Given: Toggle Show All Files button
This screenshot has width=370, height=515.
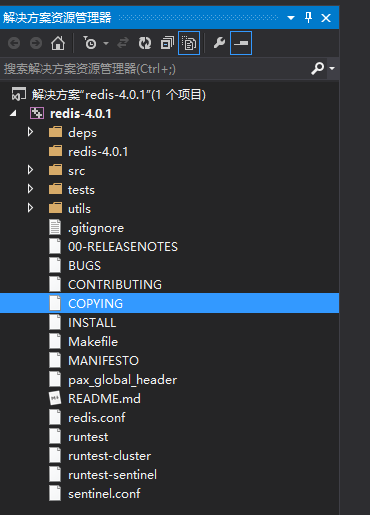Looking at the screenshot, I should [189, 43].
